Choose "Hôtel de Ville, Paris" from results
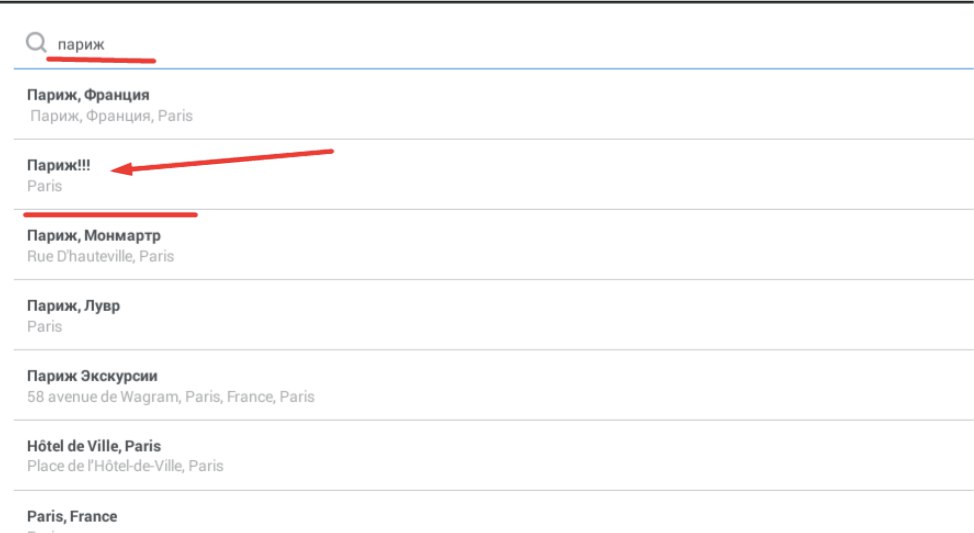The width and height of the screenshot is (974, 533). [x=93, y=446]
